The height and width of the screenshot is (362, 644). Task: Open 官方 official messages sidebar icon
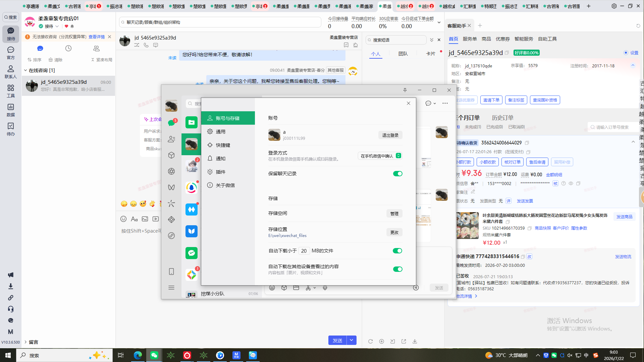tap(11, 53)
